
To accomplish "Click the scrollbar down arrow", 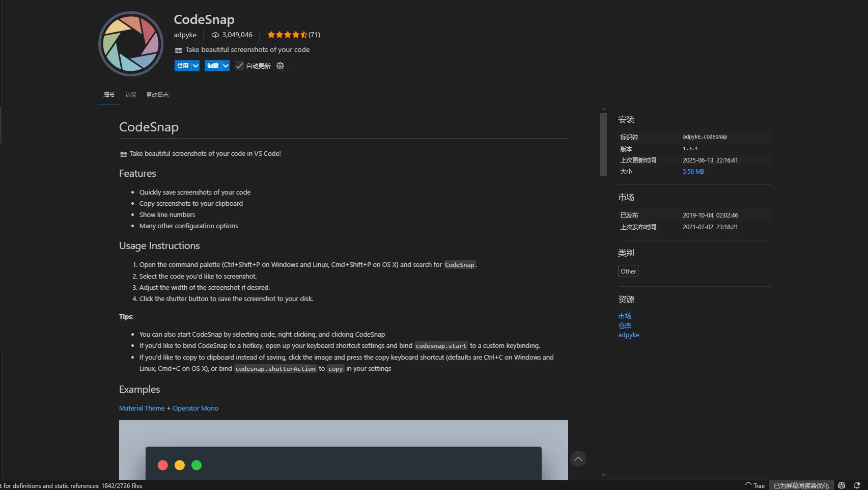I will [x=603, y=475].
